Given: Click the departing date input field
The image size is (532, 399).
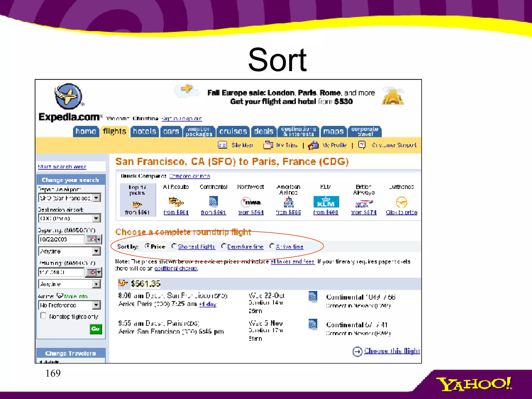Looking at the screenshot, I should pyautogui.click(x=61, y=239).
